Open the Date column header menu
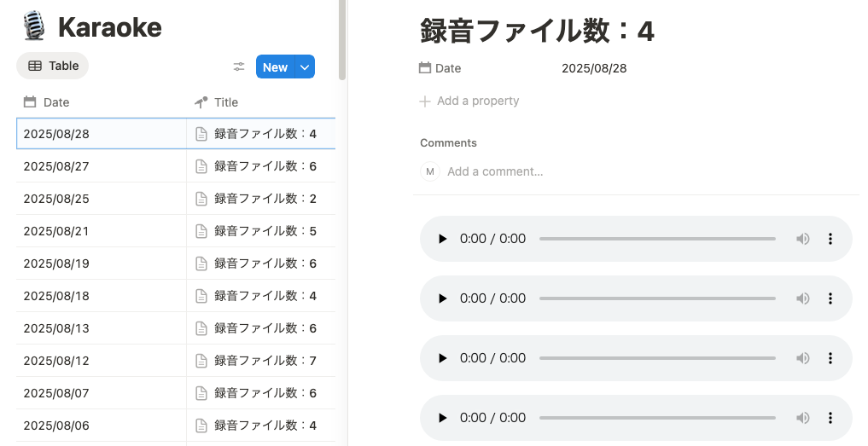The width and height of the screenshot is (868, 446). [x=102, y=102]
